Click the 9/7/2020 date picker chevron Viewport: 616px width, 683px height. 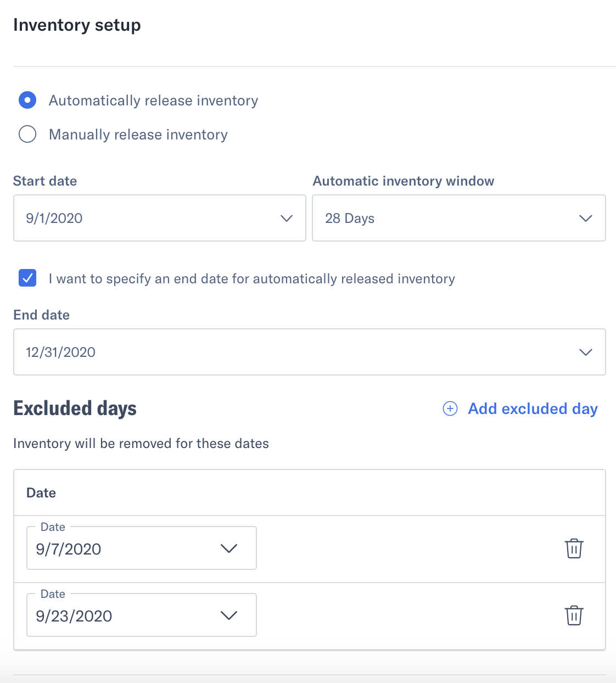(229, 547)
